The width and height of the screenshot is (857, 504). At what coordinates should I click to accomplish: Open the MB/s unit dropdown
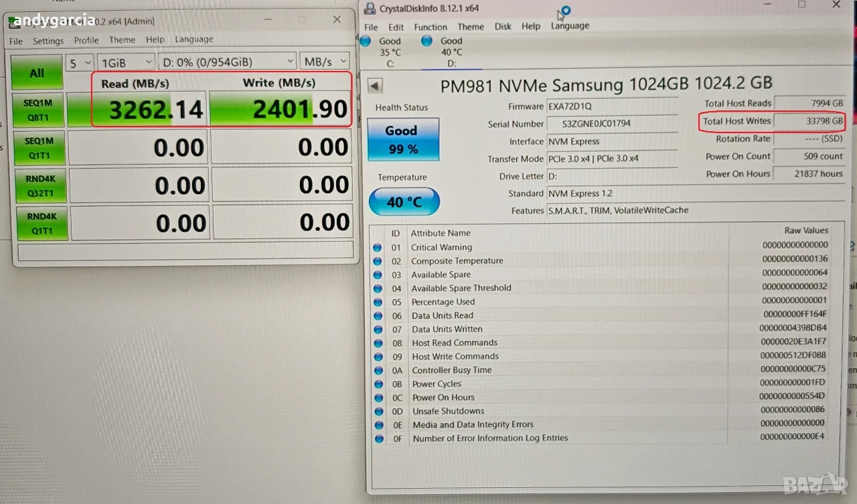[325, 61]
